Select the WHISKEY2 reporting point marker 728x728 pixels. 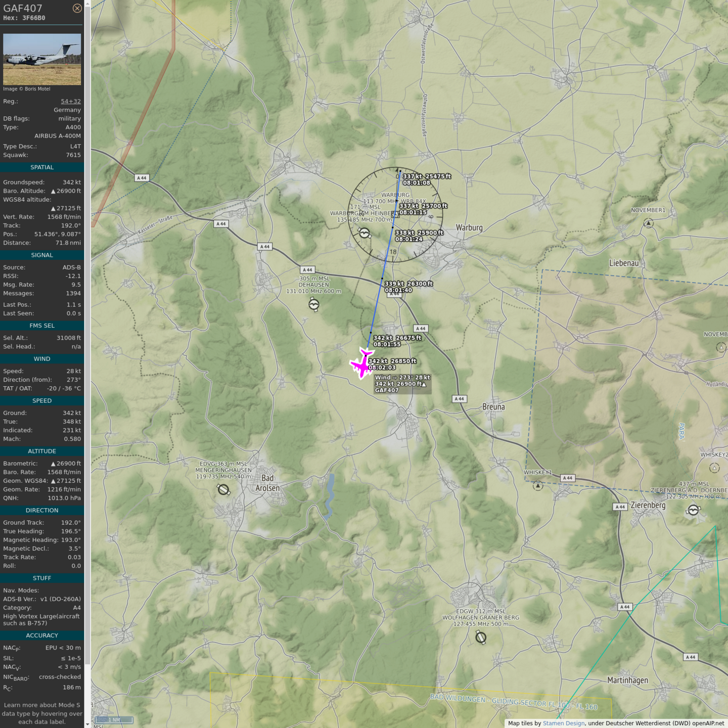(714, 468)
